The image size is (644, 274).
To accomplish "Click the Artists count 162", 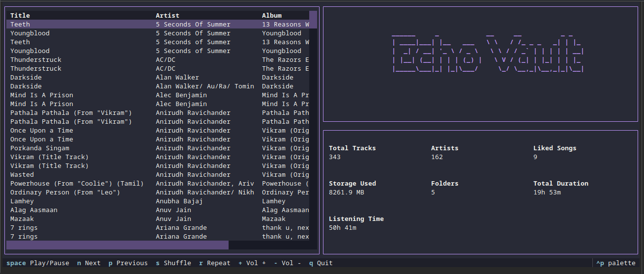I will pyautogui.click(x=437, y=157).
